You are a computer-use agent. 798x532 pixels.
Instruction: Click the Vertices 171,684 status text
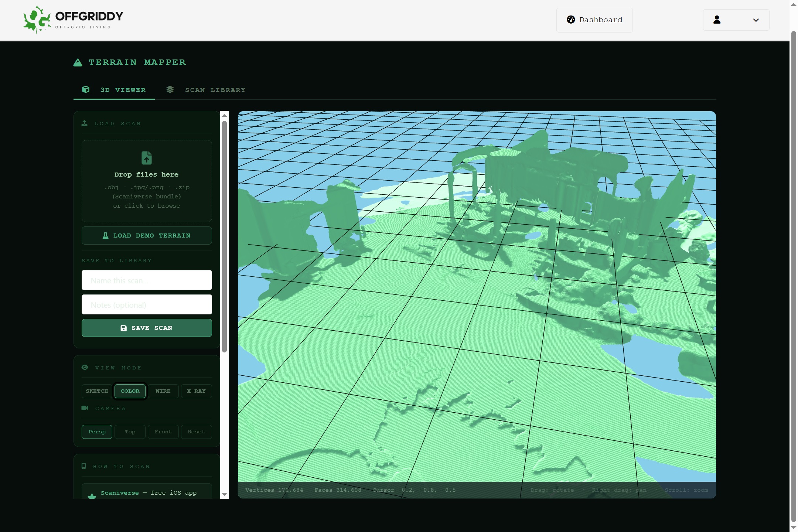[274, 490]
